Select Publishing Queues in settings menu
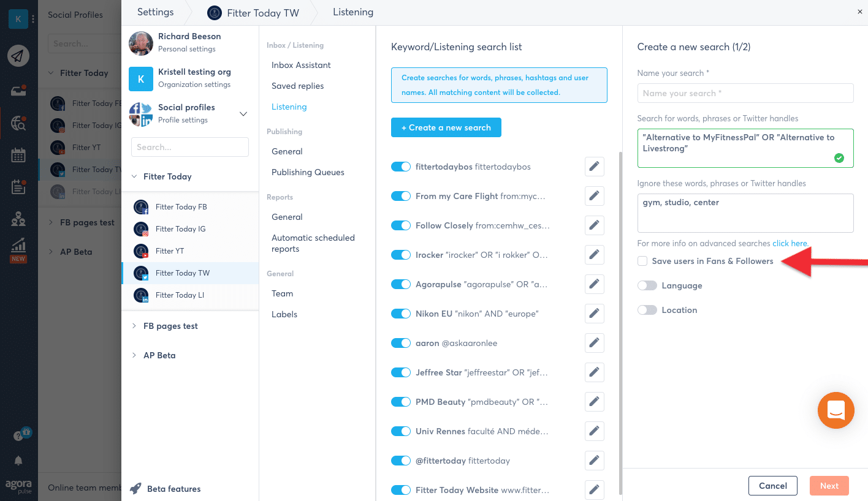Image resolution: width=868 pixels, height=501 pixels. tap(308, 172)
